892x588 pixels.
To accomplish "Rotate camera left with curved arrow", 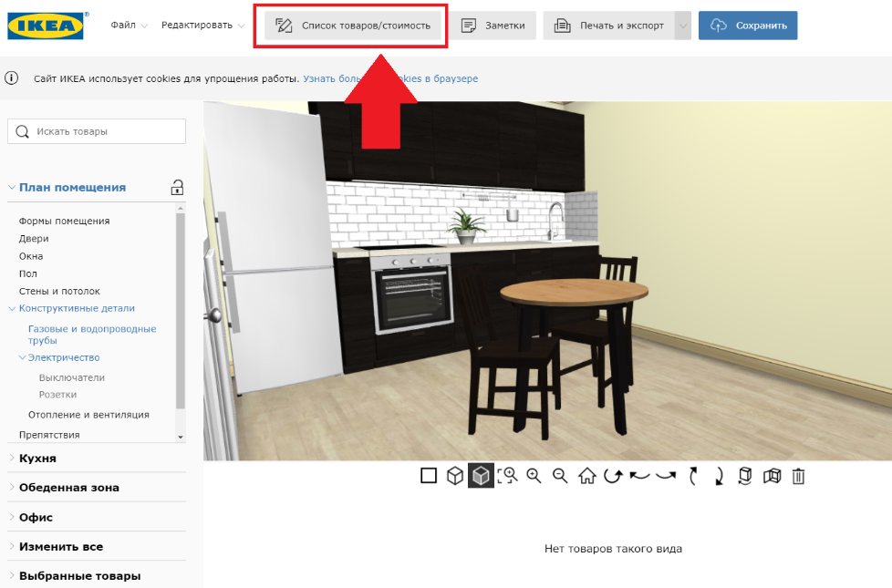I will (639, 476).
